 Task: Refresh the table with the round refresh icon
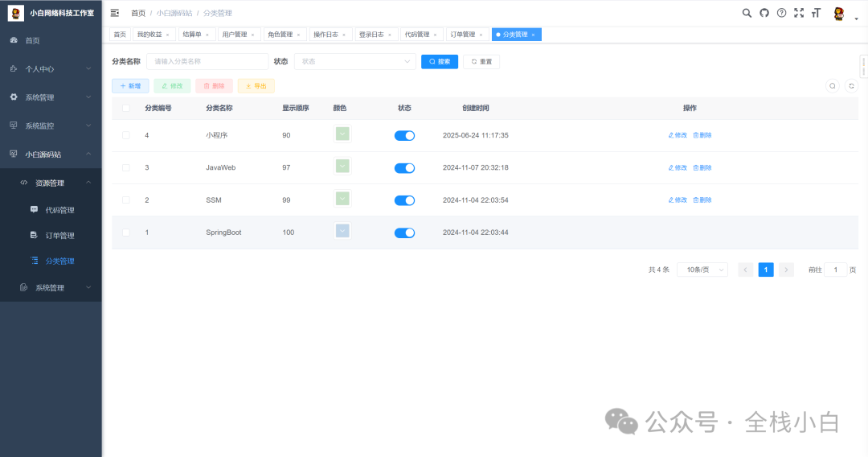pos(851,86)
